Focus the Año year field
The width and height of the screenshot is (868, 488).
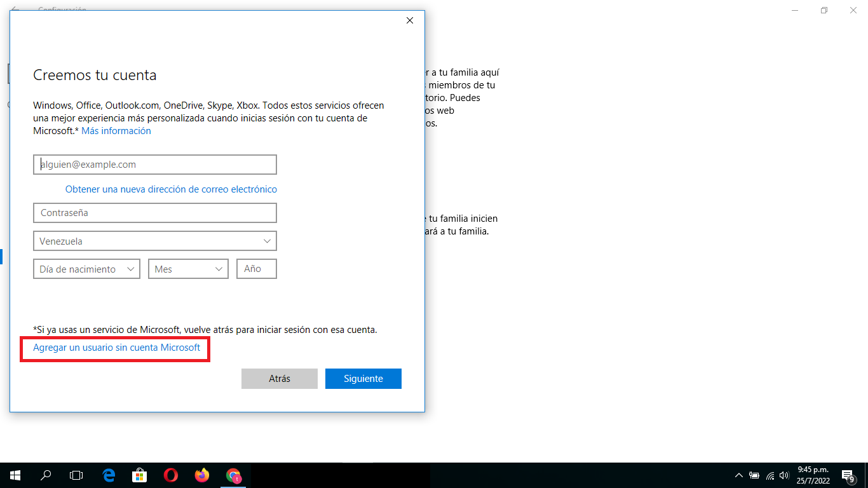click(257, 269)
